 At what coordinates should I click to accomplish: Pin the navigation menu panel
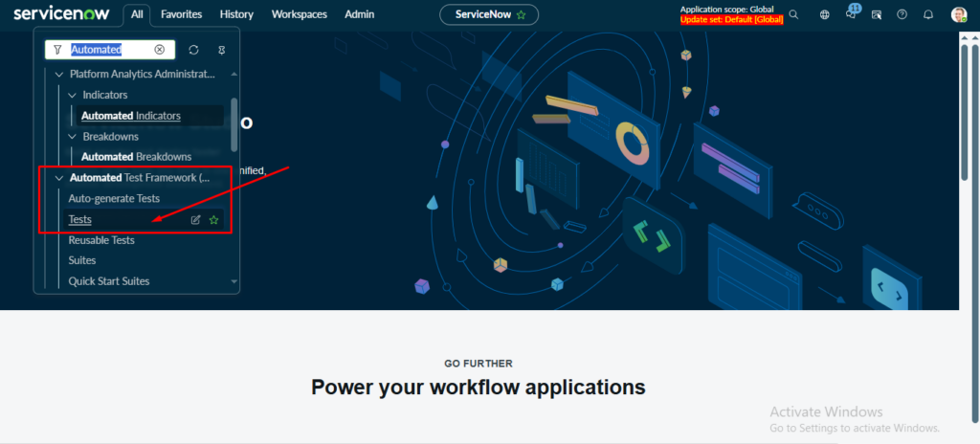pos(222,50)
